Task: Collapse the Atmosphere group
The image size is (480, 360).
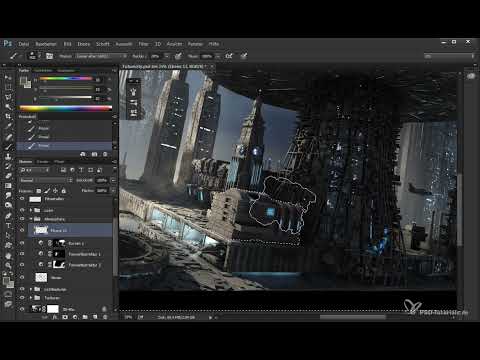Action: [31, 219]
